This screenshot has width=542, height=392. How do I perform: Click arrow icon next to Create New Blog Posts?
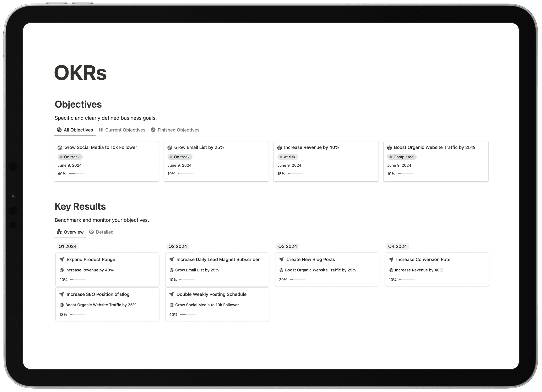coord(281,259)
